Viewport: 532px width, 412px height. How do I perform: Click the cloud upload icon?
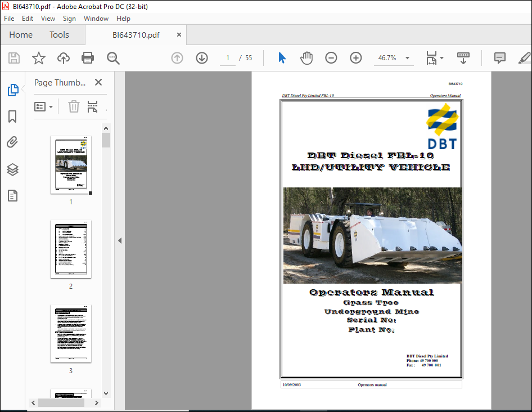pyautogui.click(x=64, y=58)
